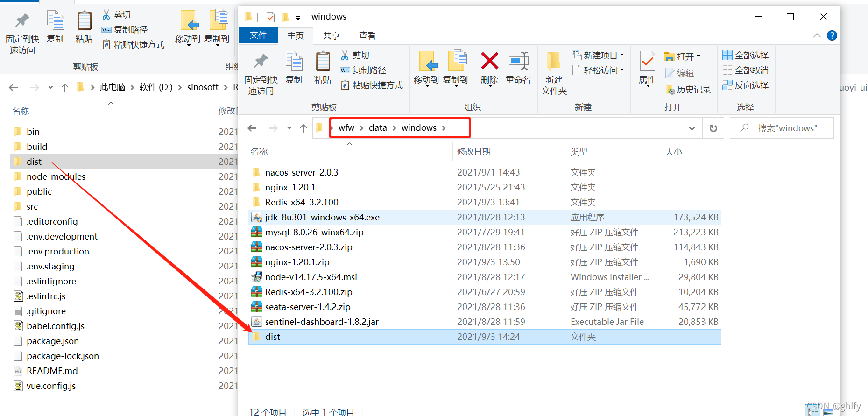868x416 pixels.
Task: Switch to the Share (共享) tab
Action: click(332, 35)
